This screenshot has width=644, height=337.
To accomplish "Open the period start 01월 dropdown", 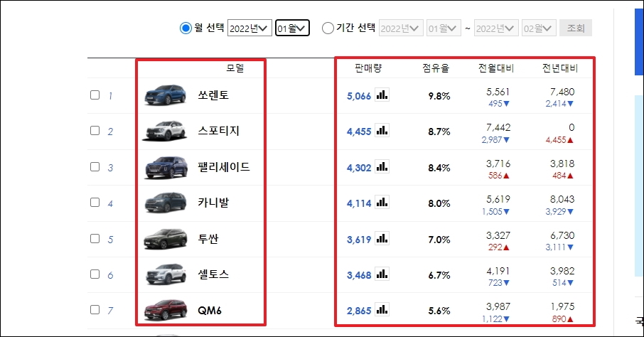I will [x=444, y=28].
